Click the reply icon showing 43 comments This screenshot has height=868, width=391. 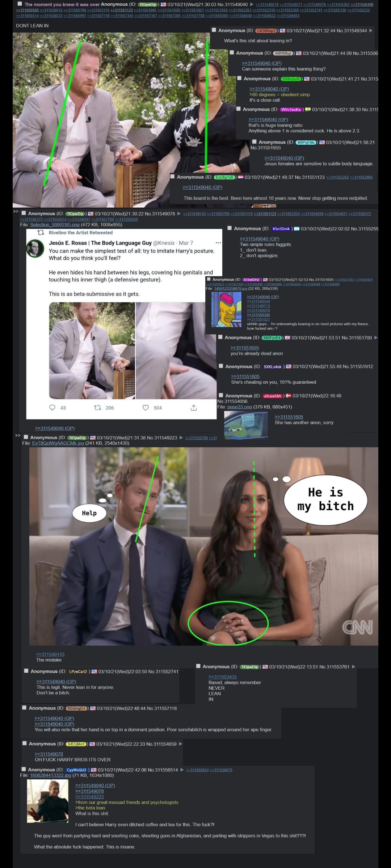52,408
